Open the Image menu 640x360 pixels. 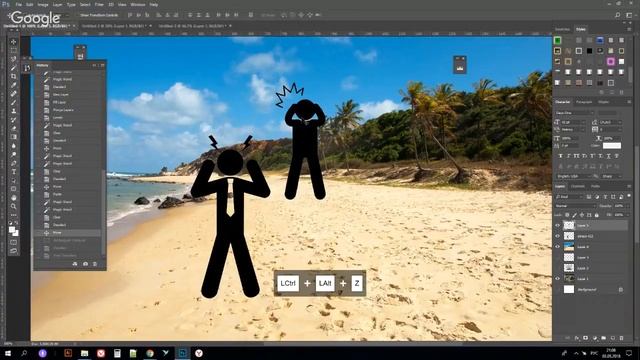coord(43,4)
